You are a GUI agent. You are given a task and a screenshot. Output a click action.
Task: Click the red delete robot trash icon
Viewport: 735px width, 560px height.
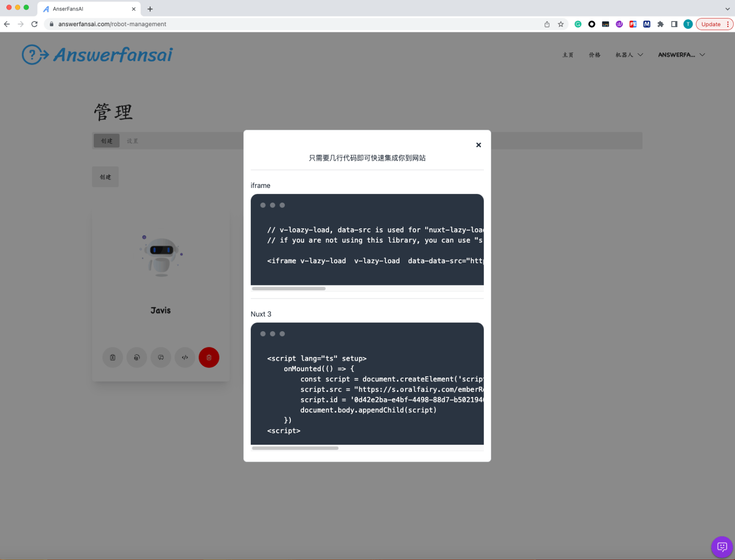point(209,357)
